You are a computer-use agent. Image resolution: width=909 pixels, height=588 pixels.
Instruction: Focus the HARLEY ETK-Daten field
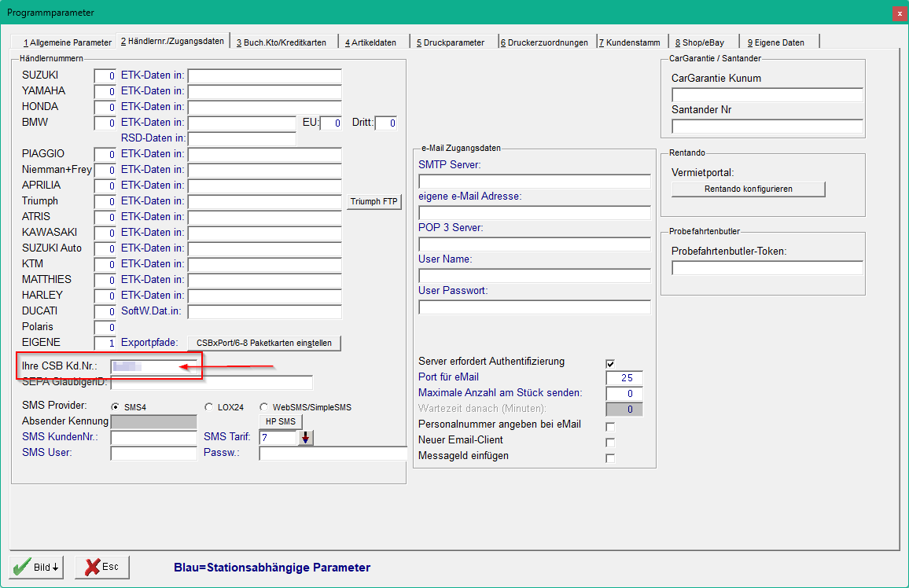coord(265,296)
